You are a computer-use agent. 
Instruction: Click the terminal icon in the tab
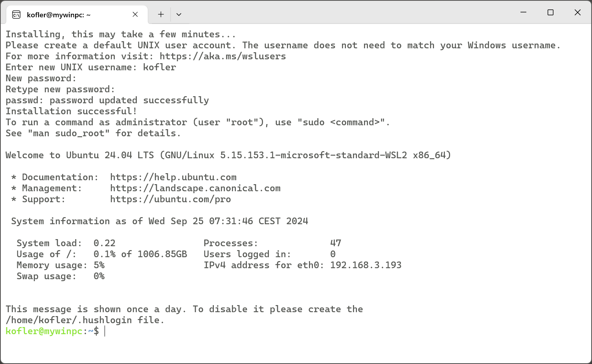click(x=16, y=15)
